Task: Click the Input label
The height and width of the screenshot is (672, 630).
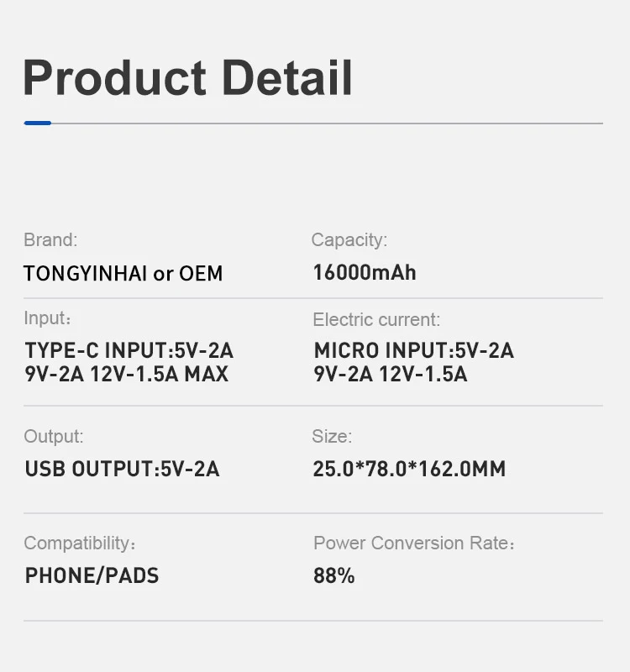Action: pyautogui.click(x=47, y=318)
